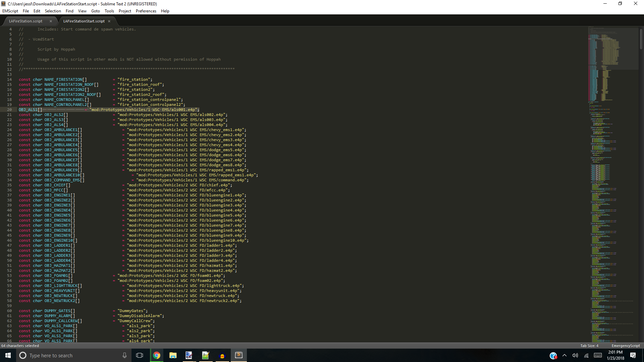Open the EMScript menu
644x362 pixels.
[x=10, y=11]
